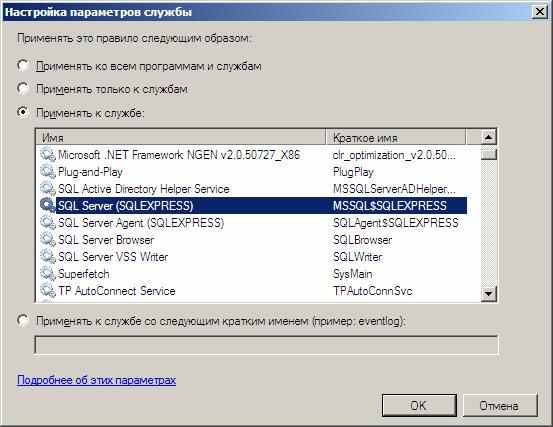The width and height of the screenshot is (553, 427).
Task: Click the scrollbar thumb in service list
Action: coord(488,154)
